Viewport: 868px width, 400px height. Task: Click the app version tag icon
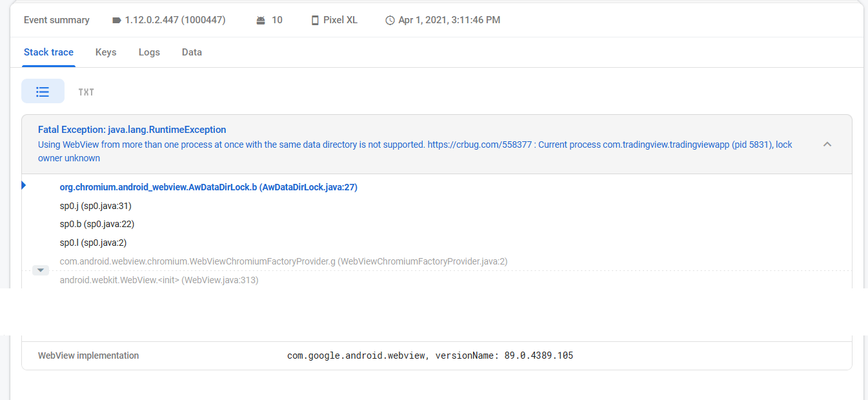[x=117, y=20]
